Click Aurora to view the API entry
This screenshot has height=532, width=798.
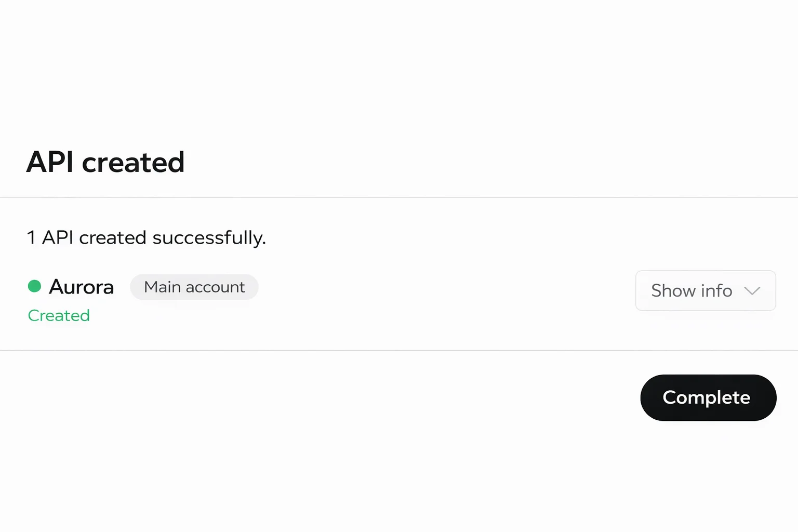pos(81,286)
